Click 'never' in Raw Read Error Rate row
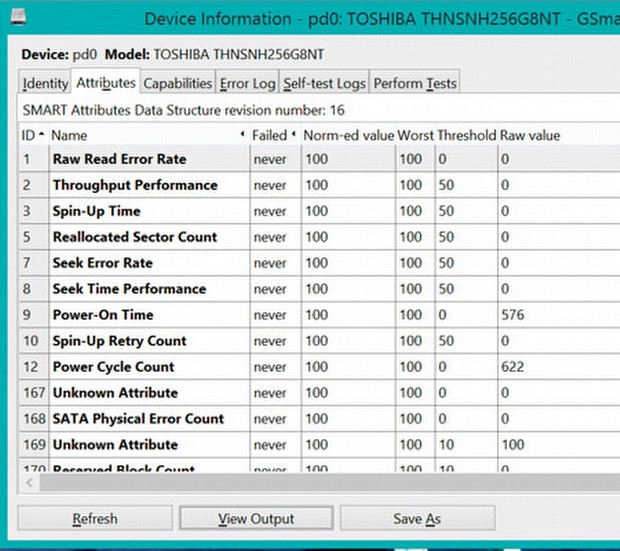 click(x=270, y=159)
